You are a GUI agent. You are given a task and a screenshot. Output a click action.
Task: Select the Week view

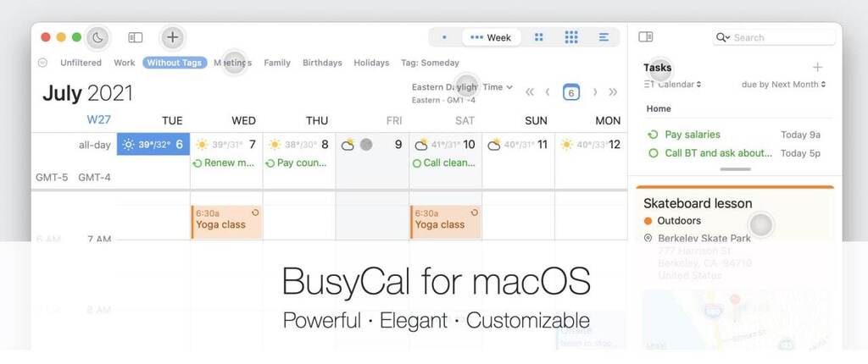tap(491, 37)
